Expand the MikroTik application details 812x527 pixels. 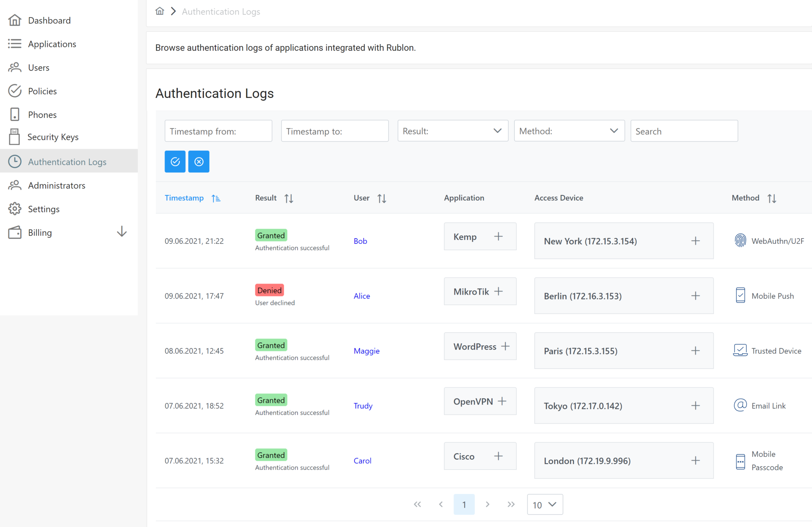coord(498,291)
